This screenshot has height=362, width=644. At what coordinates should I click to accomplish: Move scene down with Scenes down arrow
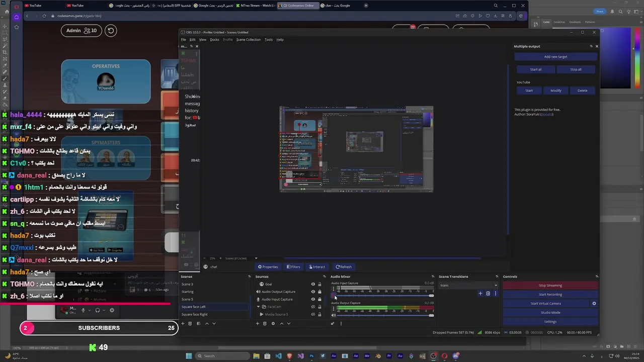click(x=214, y=324)
